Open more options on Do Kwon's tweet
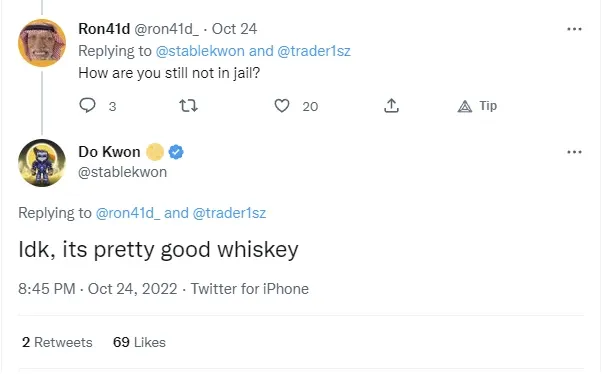The height and width of the screenshot is (374, 602). point(574,152)
